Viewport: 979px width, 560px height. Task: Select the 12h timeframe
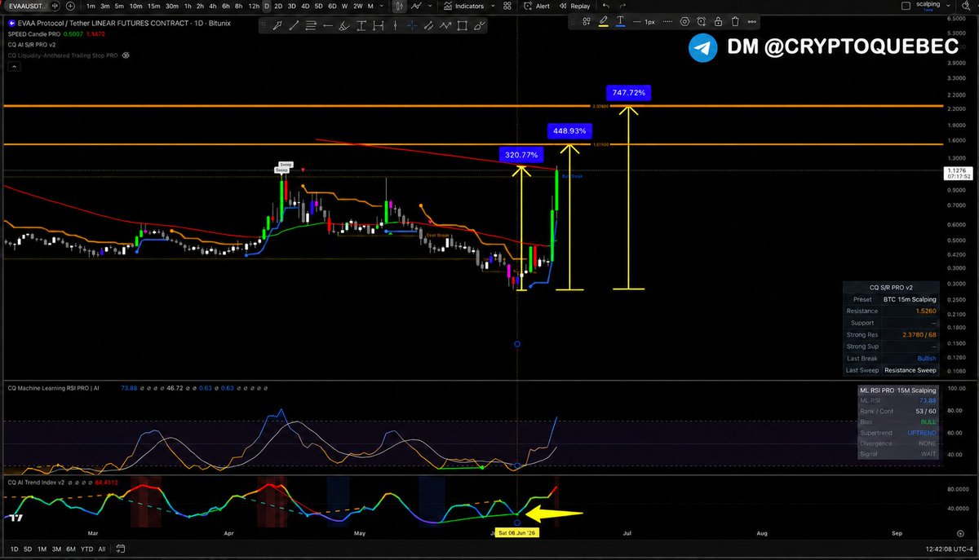(254, 7)
